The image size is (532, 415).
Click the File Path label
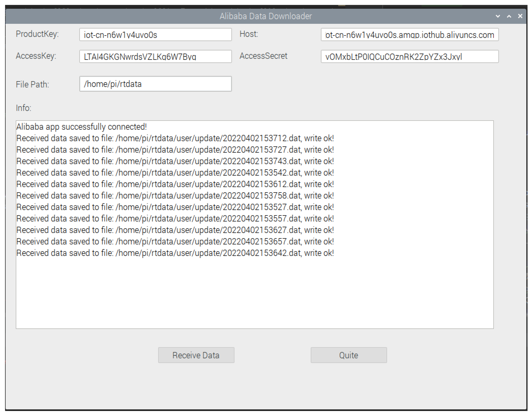click(32, 84)
